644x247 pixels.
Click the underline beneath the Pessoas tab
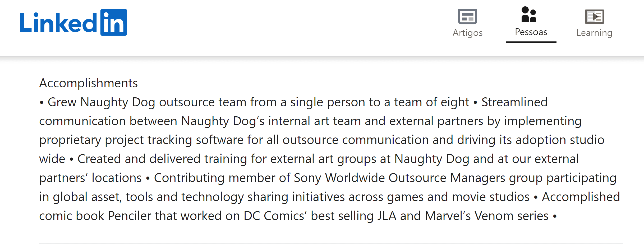531,42
